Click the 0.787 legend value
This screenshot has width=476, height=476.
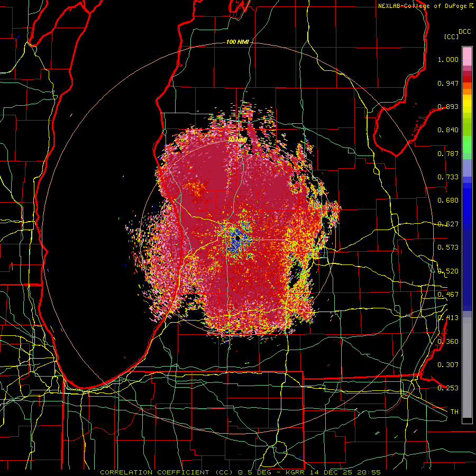point(448,153)
